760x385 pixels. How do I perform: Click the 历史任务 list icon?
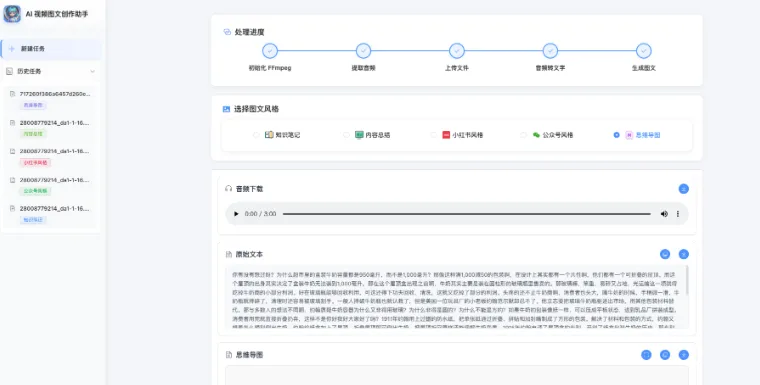tap(9, 71)
